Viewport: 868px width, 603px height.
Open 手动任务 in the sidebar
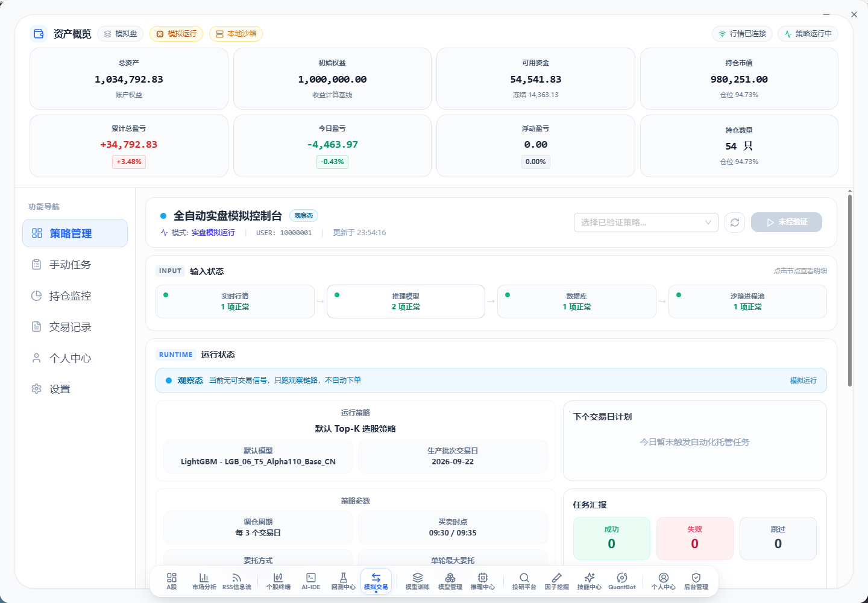[75, 265]
